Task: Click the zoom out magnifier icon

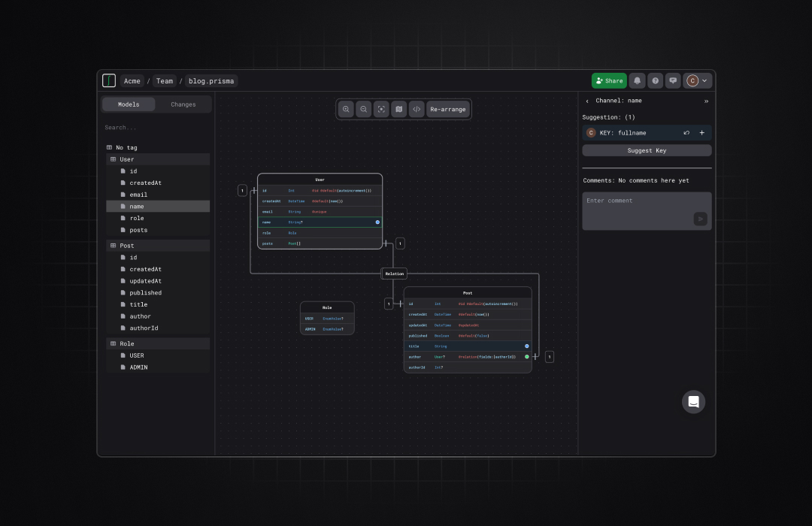Action: point(364,109)
